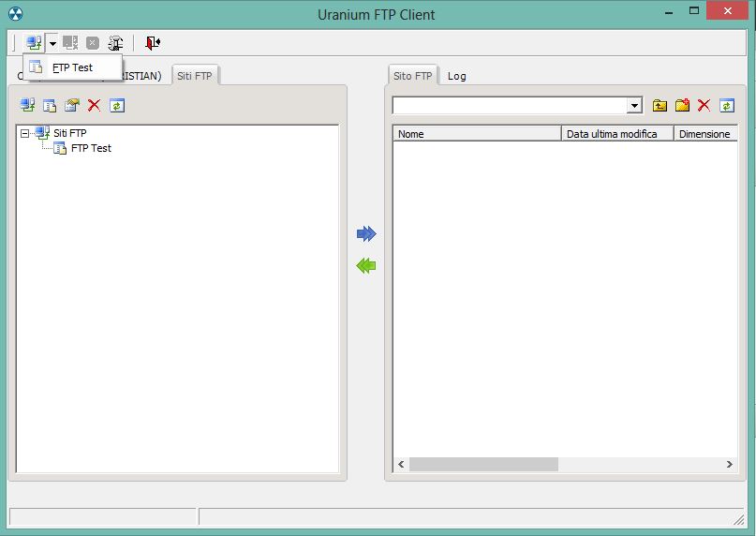Viewport: 756px width, 536px height.
Task: Click the greyed Cancel transfer toolbar icon
Action: click(x=93, y=43)
